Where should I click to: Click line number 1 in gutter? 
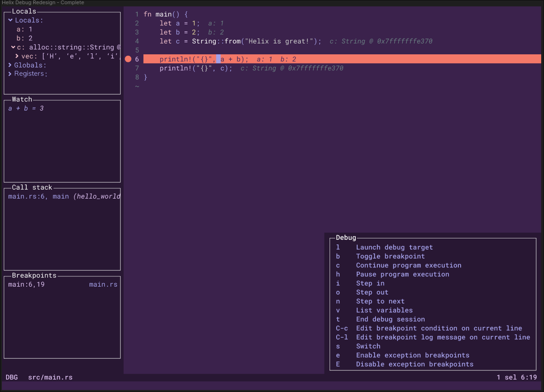(x=137, y=14)
